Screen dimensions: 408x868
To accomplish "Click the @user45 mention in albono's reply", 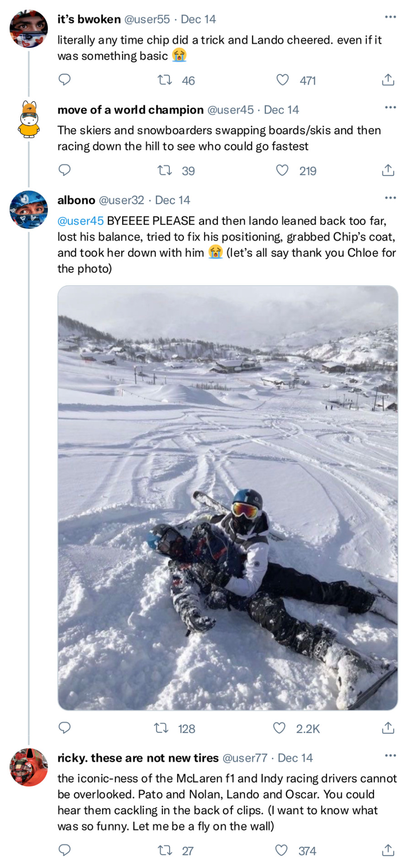I will pyautogui.click(x=81, y=221).
